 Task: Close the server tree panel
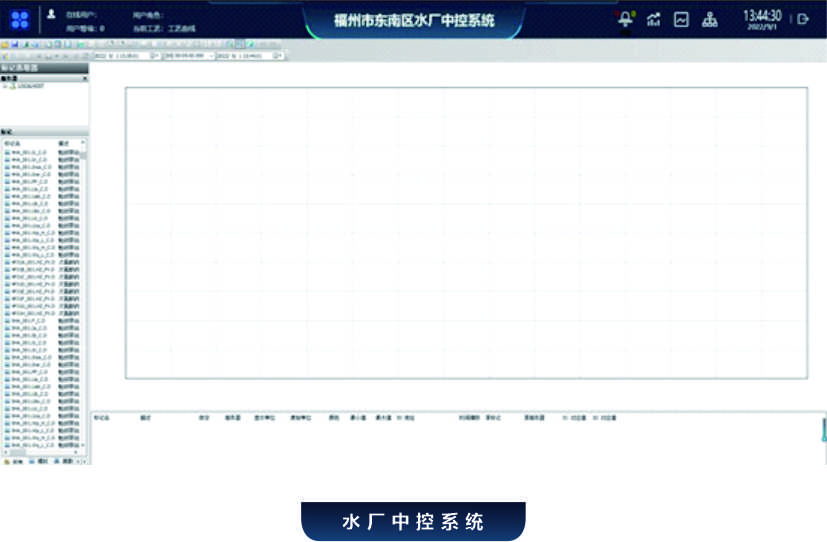(85, 78)
